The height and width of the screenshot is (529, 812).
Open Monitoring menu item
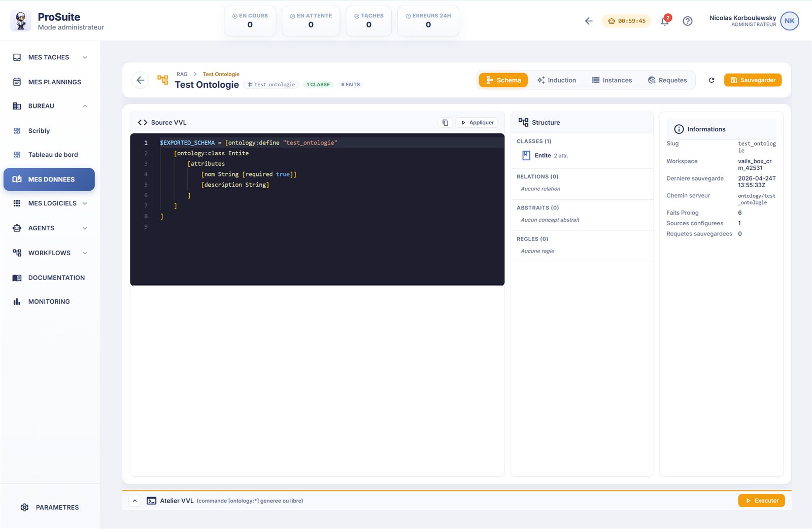pos(49,301)
